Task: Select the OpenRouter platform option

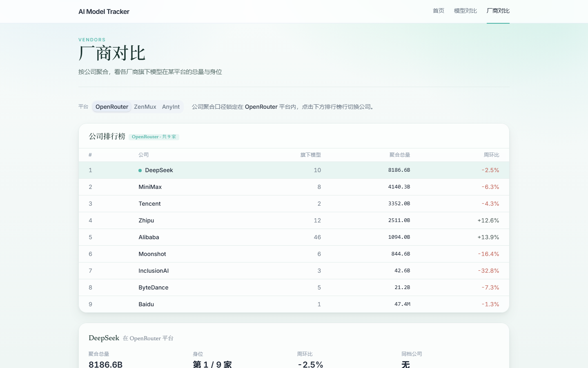Action: (112, 107)
